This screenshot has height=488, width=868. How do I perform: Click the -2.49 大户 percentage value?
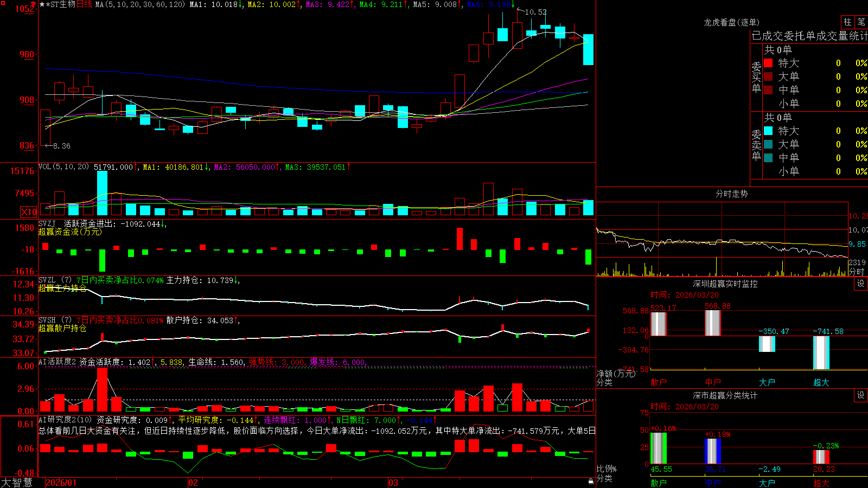click(x=769, y=469)
